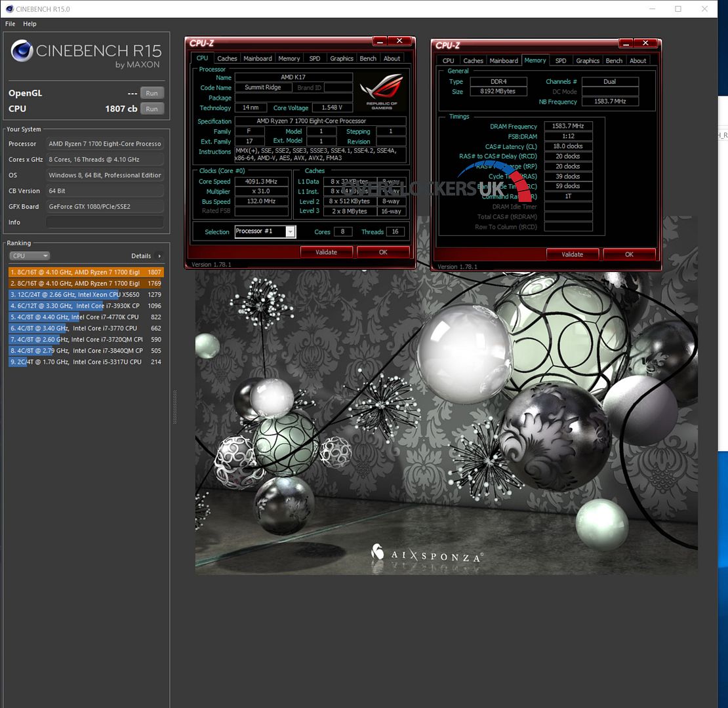This screenshot has height=708, width=728.
Task: Click the Cinebench R15 logo icon
Action: click(22, 50)
